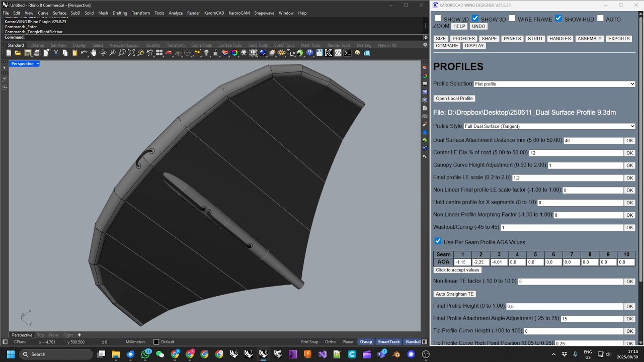Switch to the Top viewport tab
This screenshot has height=362, width=644.
(41, 335)
